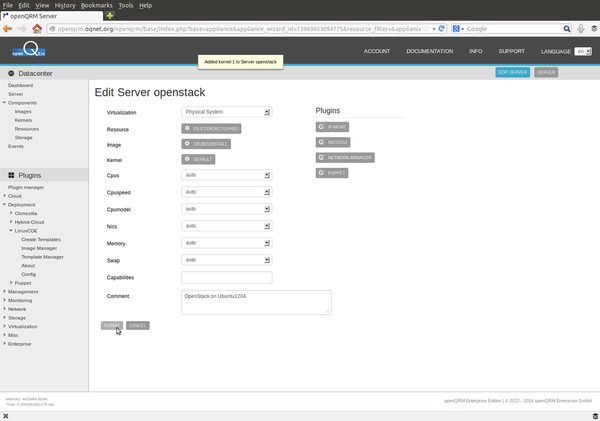Open the INFO link

tap(476, 51)
